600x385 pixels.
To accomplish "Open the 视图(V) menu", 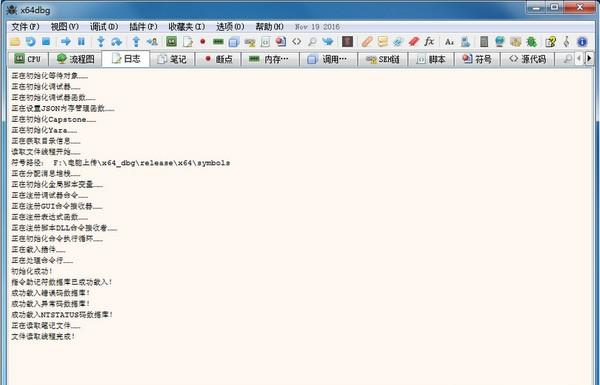I will [x=65, y=27].
